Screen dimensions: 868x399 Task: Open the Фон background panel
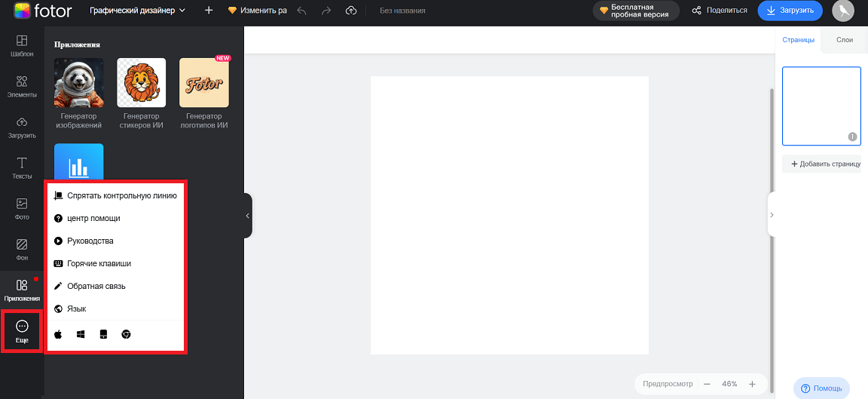pyautogui.click(x=22, y=250)
